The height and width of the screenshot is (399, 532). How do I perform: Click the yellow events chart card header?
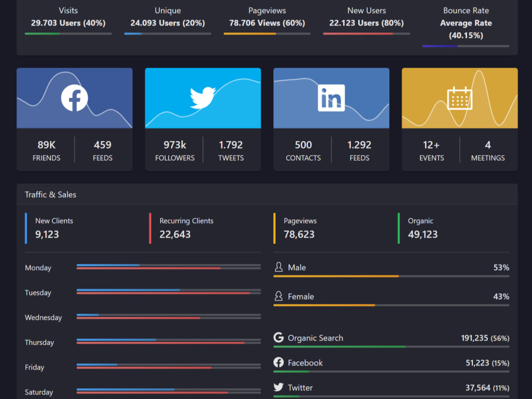[460, 98]
